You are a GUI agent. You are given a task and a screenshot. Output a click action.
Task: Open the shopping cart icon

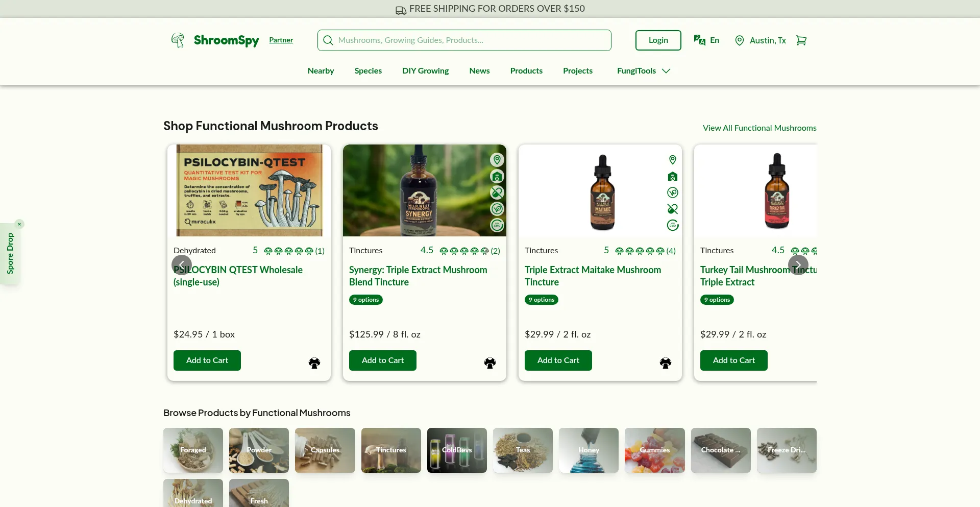point(801,40)
